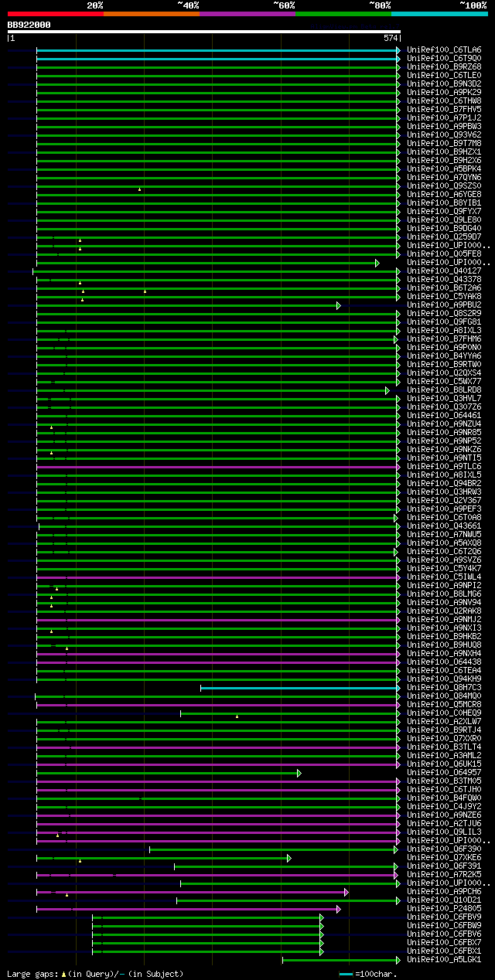This screenshot has height=980, width=495.
Task: Open the UniRef100_Q40127 entry
Action: [444, 271]
